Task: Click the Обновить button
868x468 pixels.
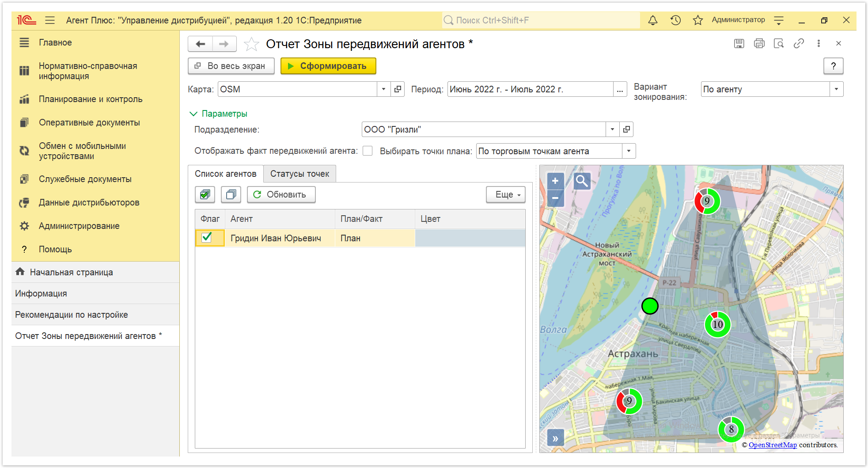Action: pyautogui.click(x=281, y=194)
